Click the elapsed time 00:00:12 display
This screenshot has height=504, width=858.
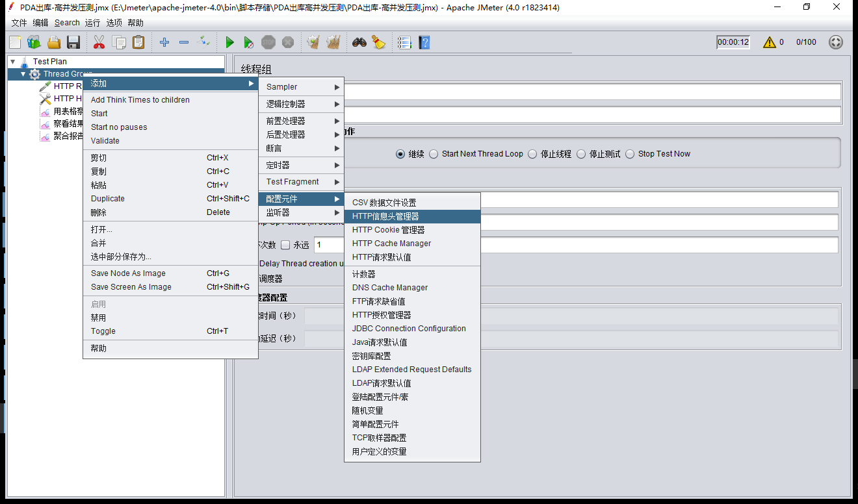point(733,42)
